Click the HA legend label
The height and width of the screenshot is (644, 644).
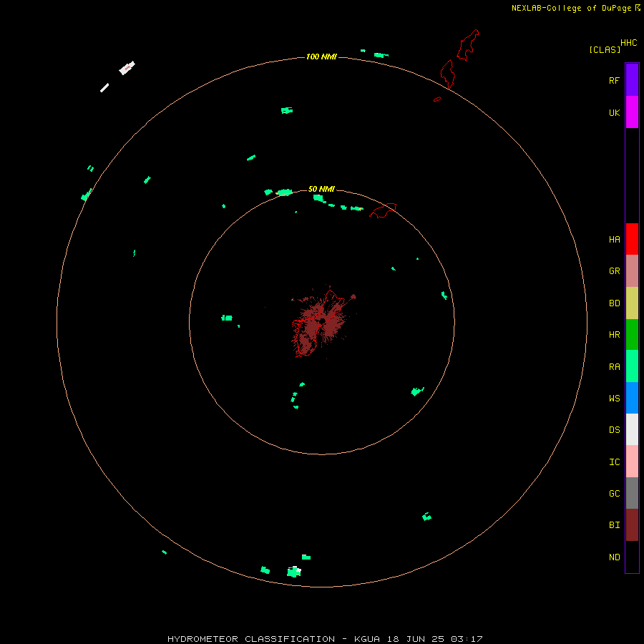pyautogui.click(x=614, y=240)
